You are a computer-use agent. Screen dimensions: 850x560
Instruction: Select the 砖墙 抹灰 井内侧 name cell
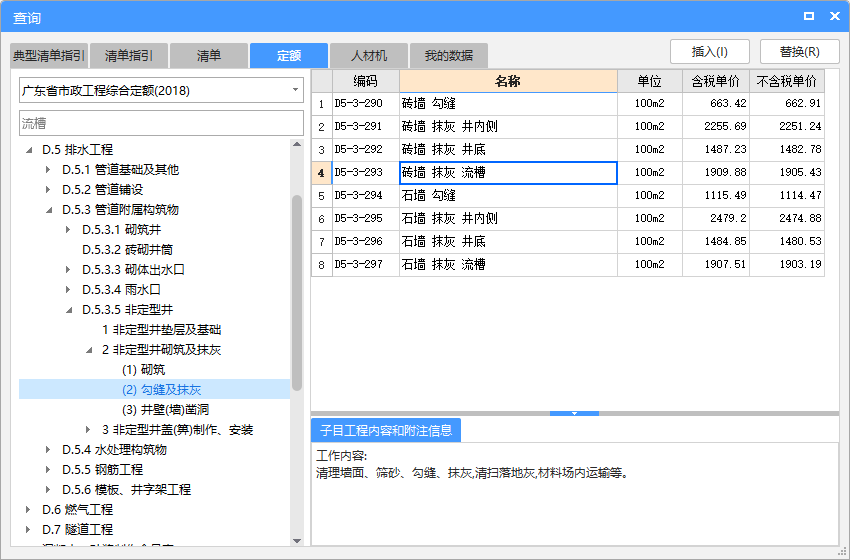(x=508, y=127)
